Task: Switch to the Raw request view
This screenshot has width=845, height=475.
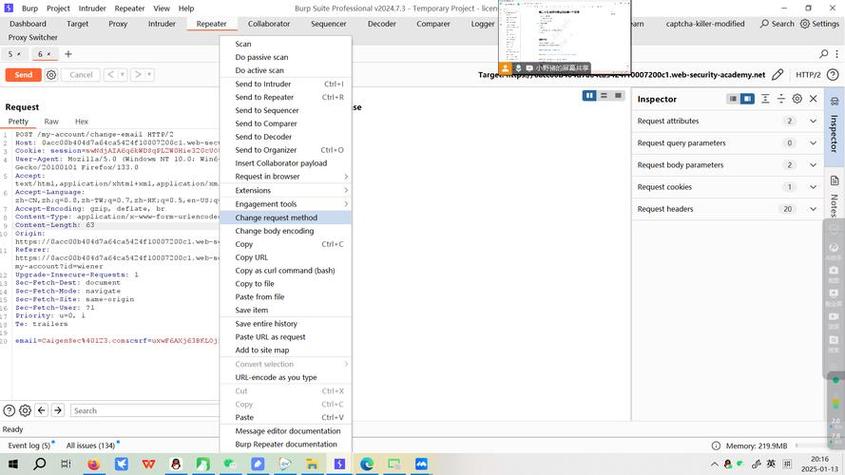Action: point(51,122)
